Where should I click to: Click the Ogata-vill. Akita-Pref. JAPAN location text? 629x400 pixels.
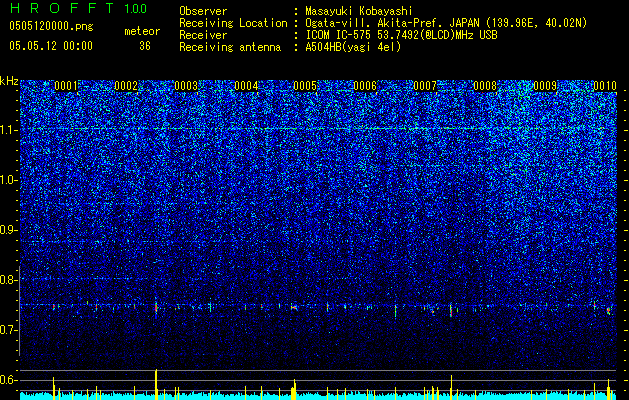click(x=446, y=23)
